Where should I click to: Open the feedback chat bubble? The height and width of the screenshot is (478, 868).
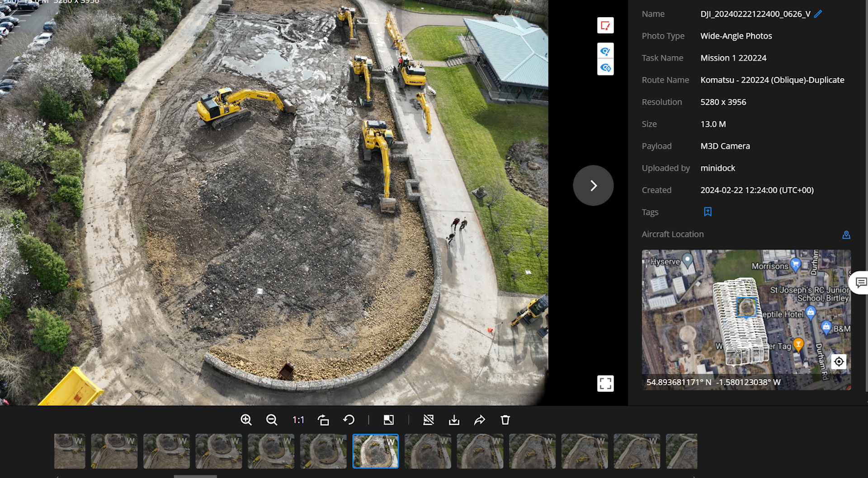860,283
